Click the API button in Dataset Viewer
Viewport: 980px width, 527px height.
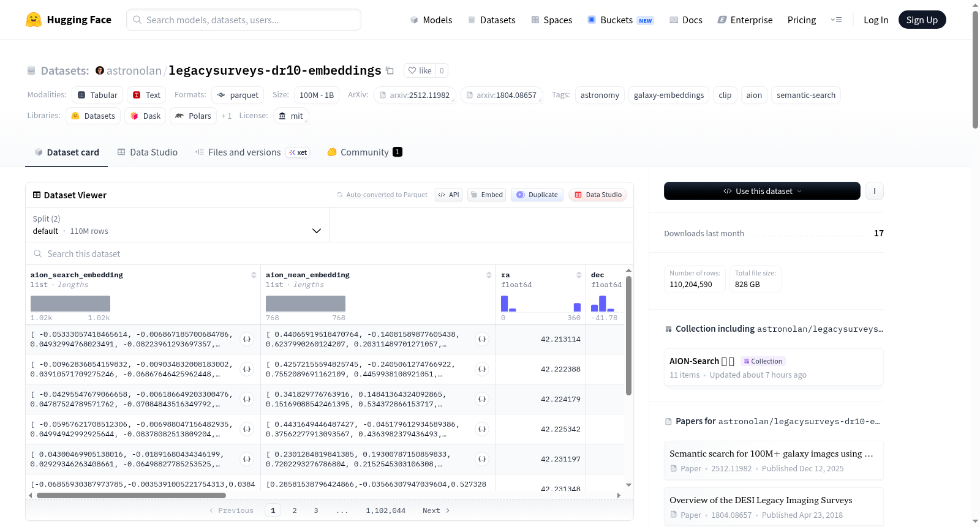pyautogui.click(x=448, y=195)
